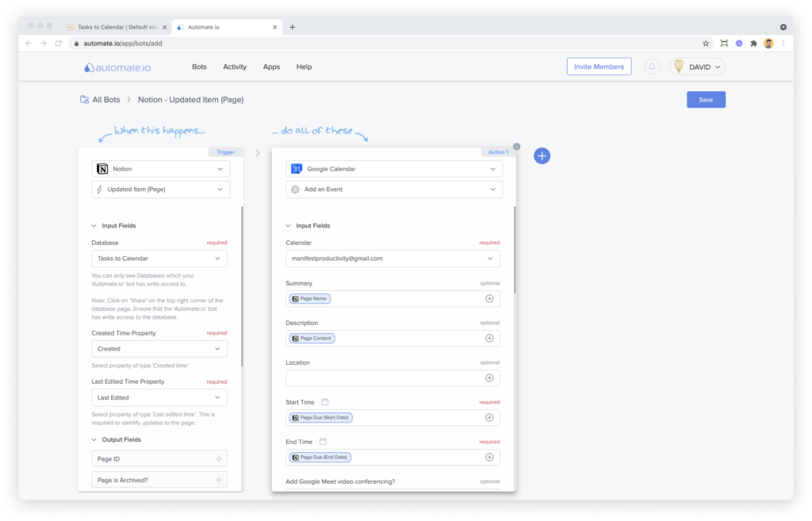812x521 pixels.
Task: Collapse the Output Fields section
Action: click(94, 439)
